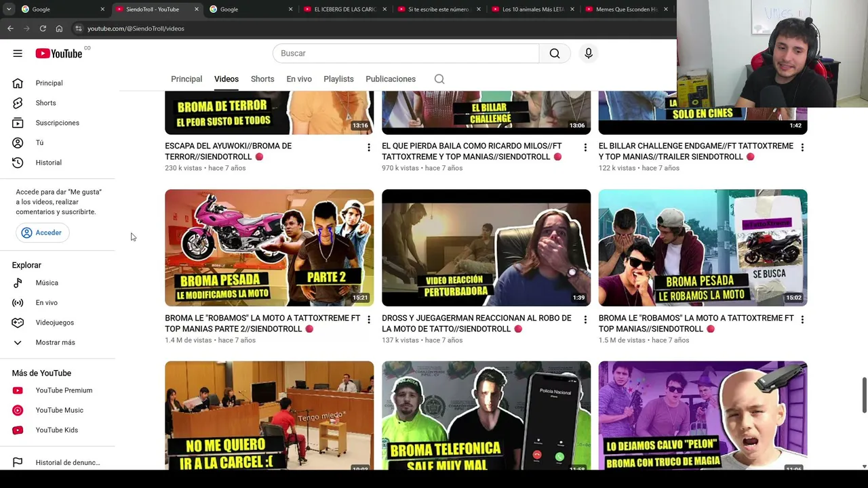868x488 pixels.
Task: Open options for DROSS Y JUEGAGERMAN video
Action: tap(586, 319)
